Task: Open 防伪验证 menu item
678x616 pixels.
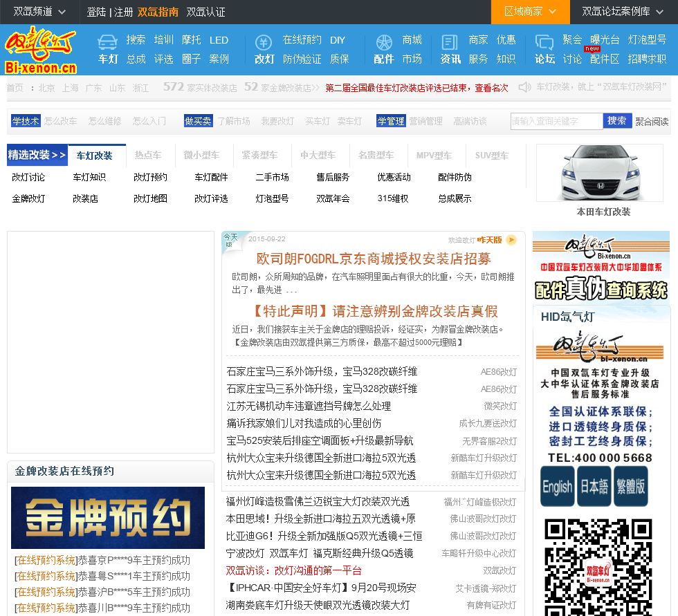Action: [302, 59]
